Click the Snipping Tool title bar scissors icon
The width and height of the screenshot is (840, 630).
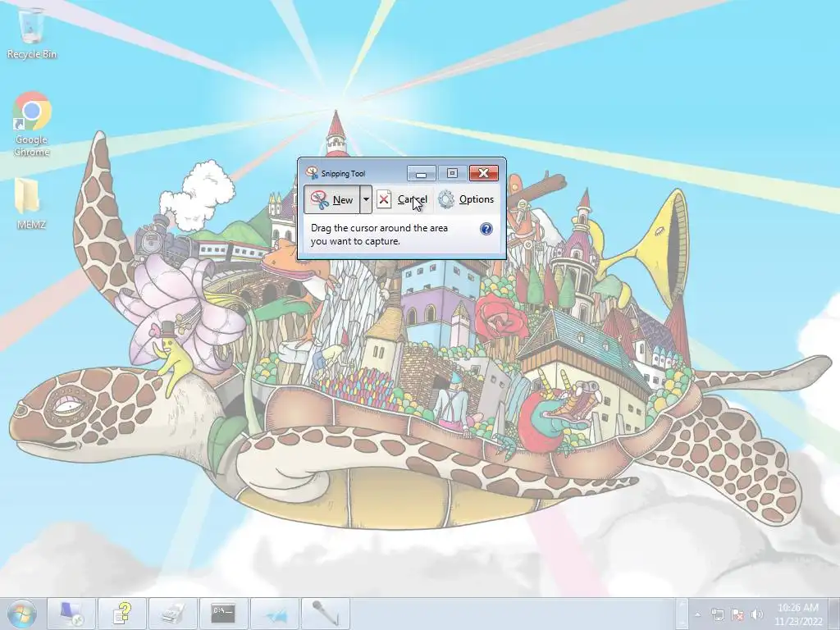tap(312, 172)
